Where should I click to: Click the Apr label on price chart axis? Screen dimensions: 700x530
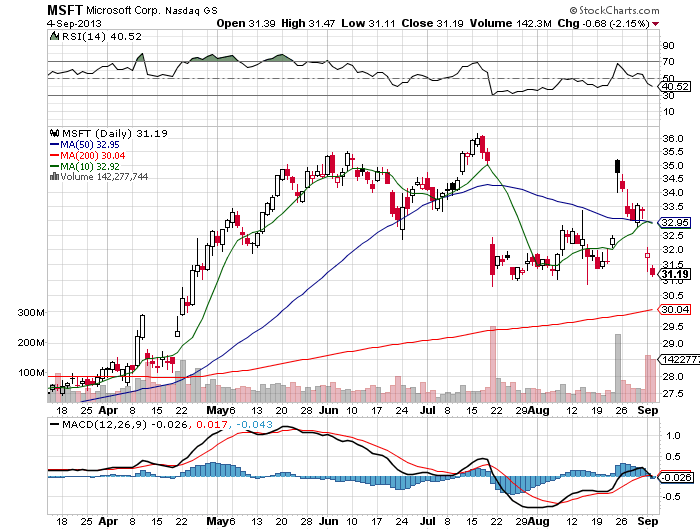(x=108, y=410)
